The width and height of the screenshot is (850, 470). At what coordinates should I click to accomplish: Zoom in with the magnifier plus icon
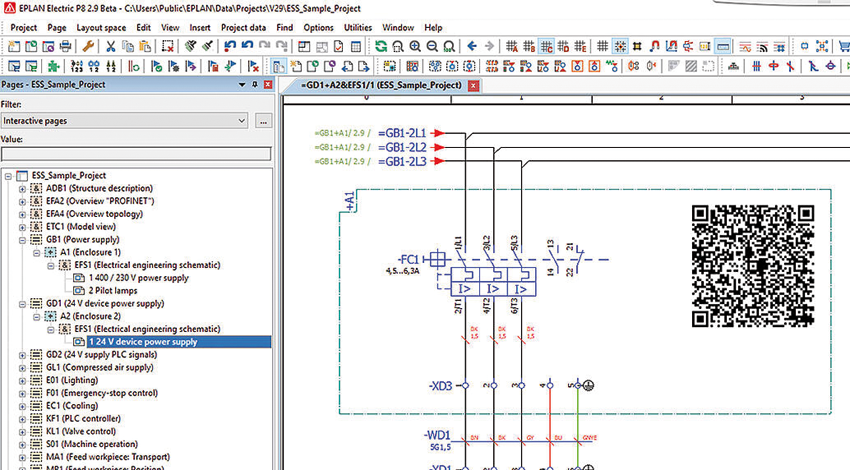pyautogui.click(x=415, y=47)
